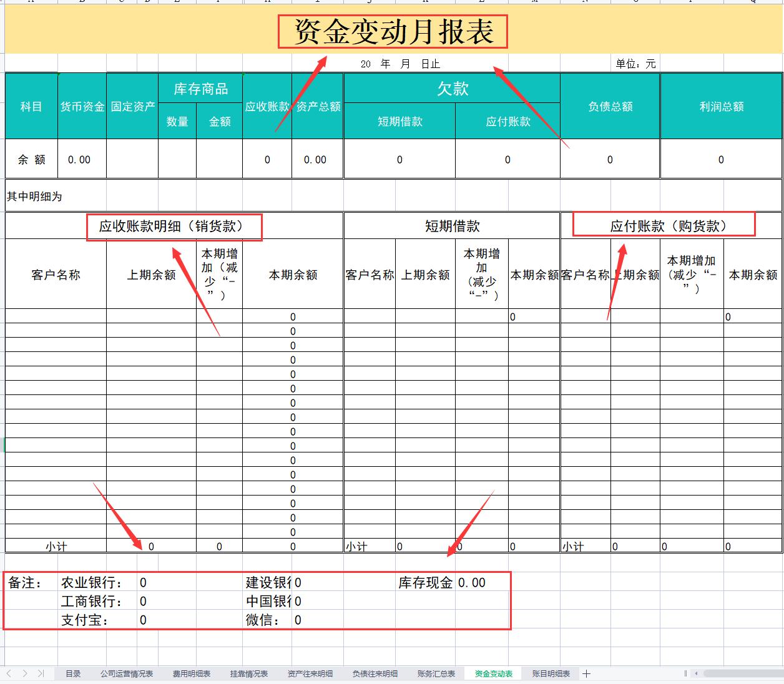Open the 公司运营情况表 worksheet
Viewport: 784px width, 684px height.
(126, 673)
